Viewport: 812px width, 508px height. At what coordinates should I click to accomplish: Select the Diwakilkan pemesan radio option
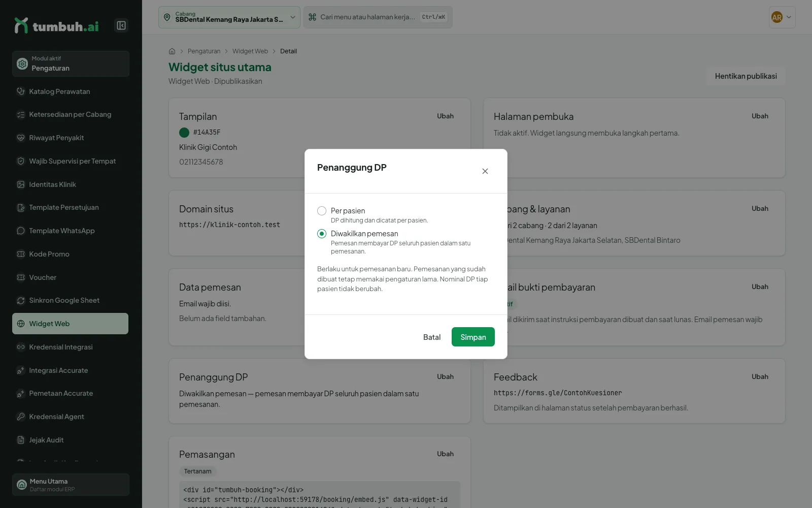click(x=322, y=234)
